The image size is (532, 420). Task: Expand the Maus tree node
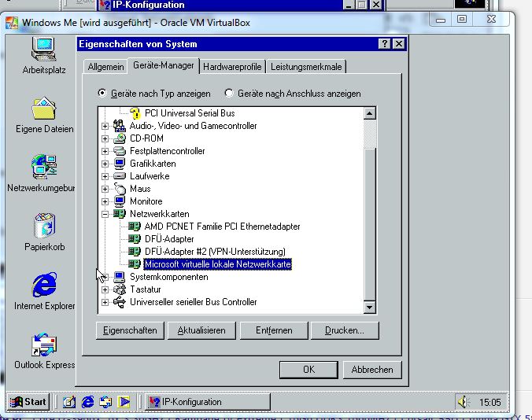point(105,189)
